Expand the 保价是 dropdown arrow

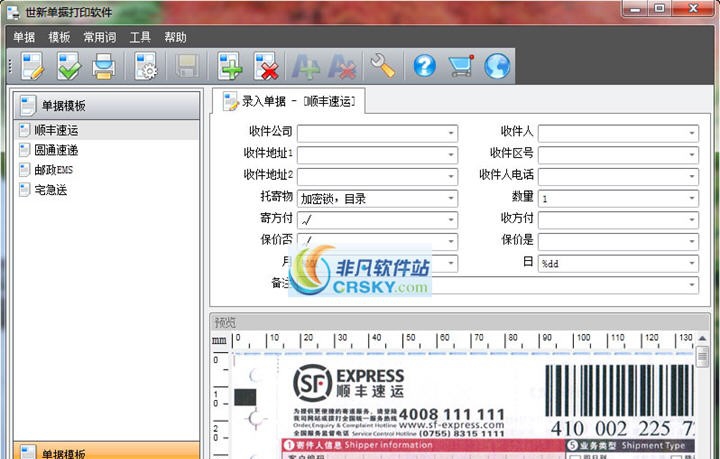point(692,241)
